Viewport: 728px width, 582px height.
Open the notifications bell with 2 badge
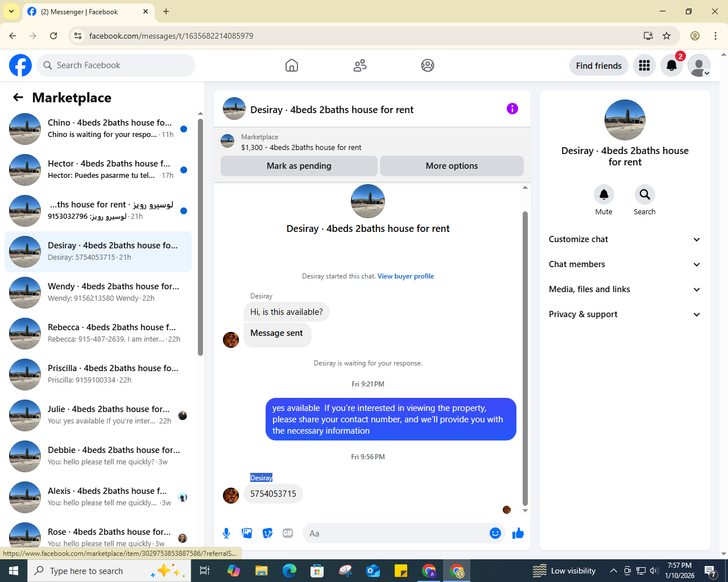[x=672, y=65]
